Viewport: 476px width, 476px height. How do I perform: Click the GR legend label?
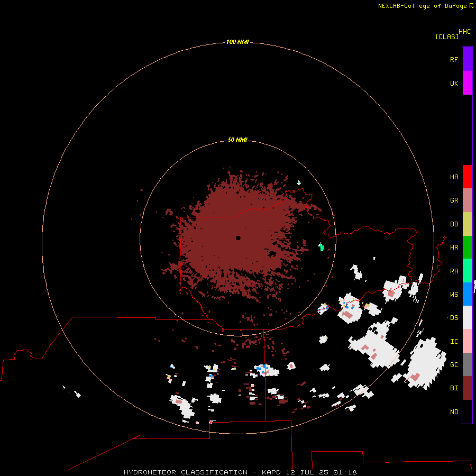point(454,200)
